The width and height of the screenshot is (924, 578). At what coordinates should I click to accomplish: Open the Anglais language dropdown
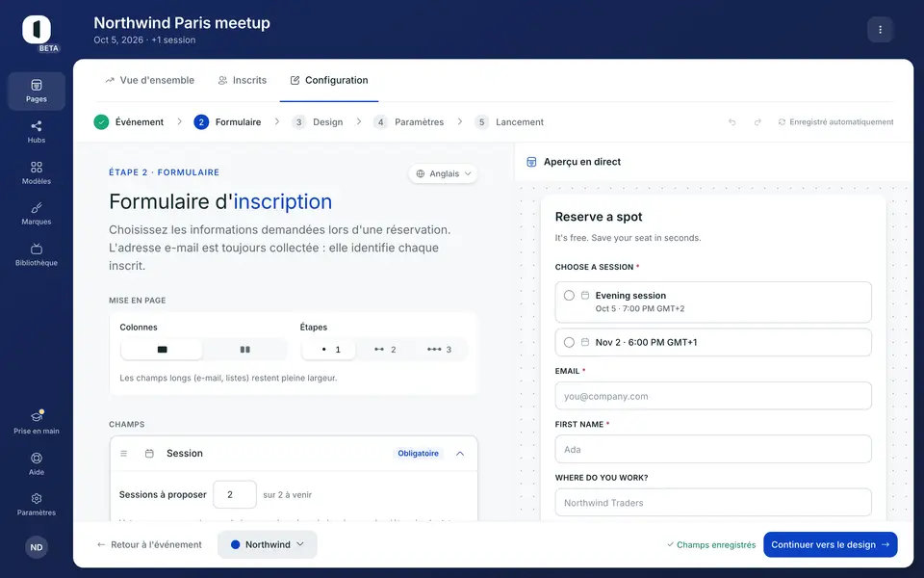[443, 173]
